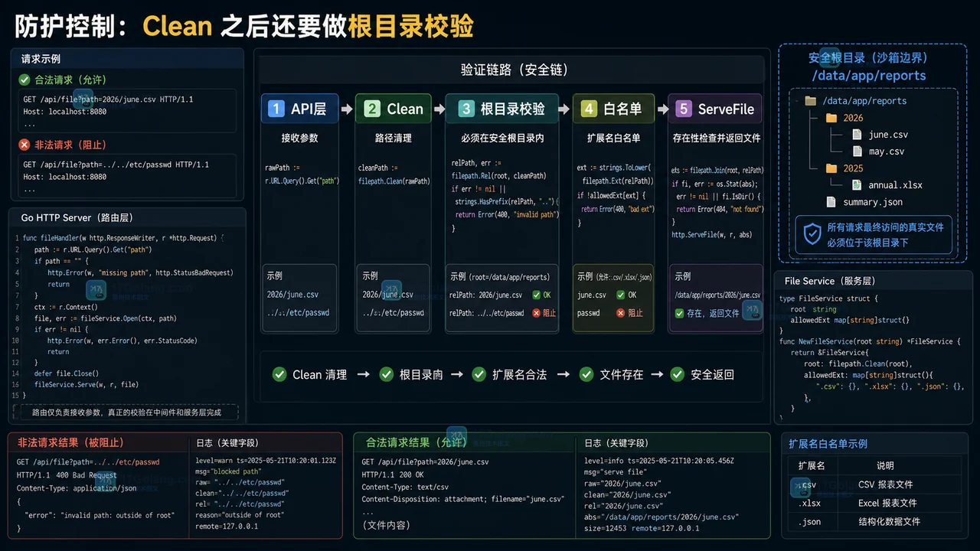The height and width of the screenshot is (551, 980).
Task: Click the 说明 column header
Action: (885, 465)
